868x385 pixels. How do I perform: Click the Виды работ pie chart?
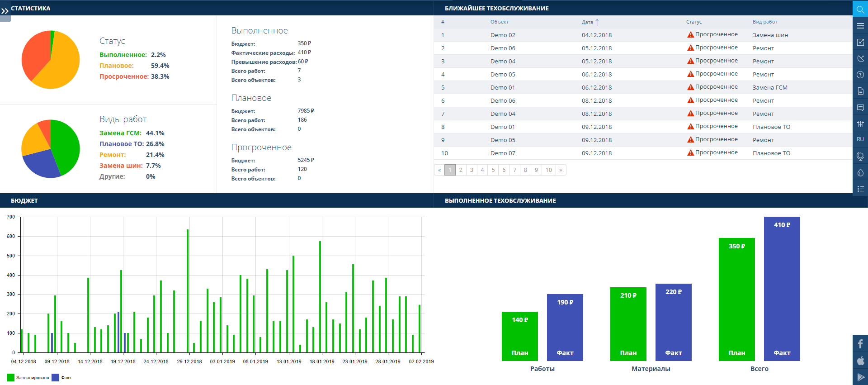pos(51,149)
